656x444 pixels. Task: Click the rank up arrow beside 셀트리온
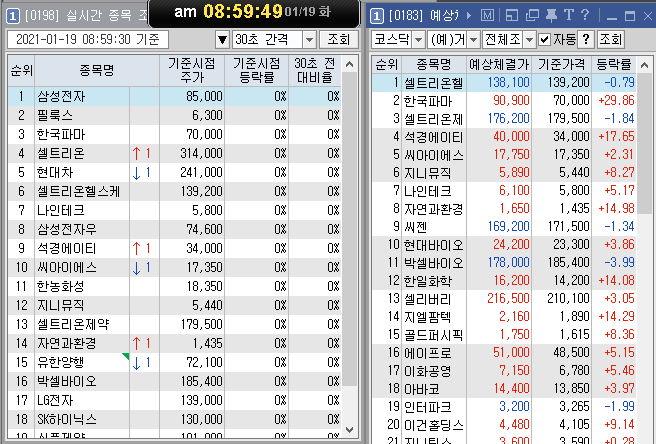(136, 154)
